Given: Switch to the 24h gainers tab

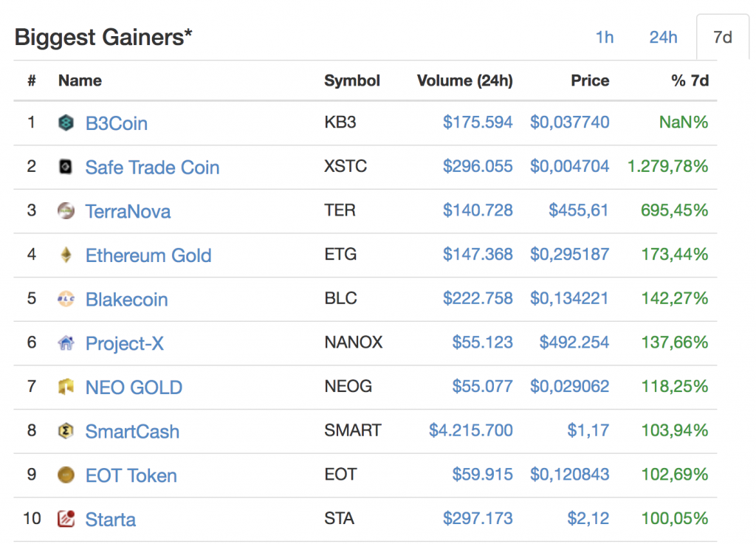Looking at the screenshot, I should pos(662,37).
